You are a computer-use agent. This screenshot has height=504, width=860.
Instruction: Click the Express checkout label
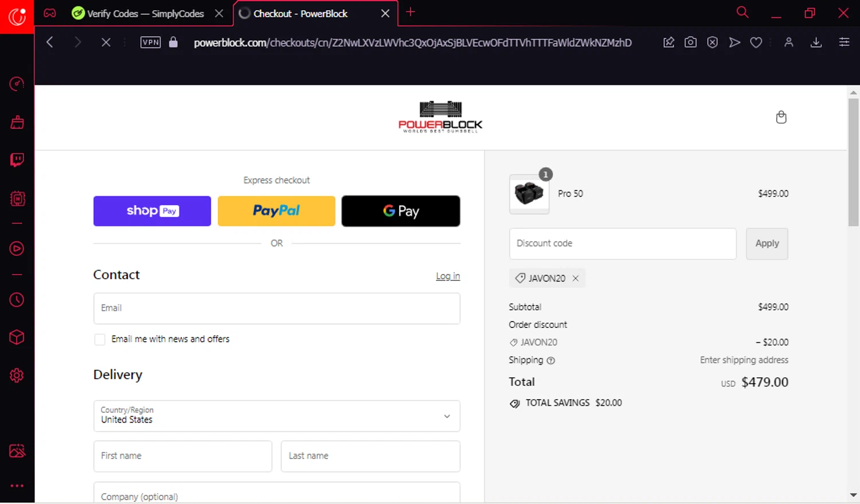276,180
